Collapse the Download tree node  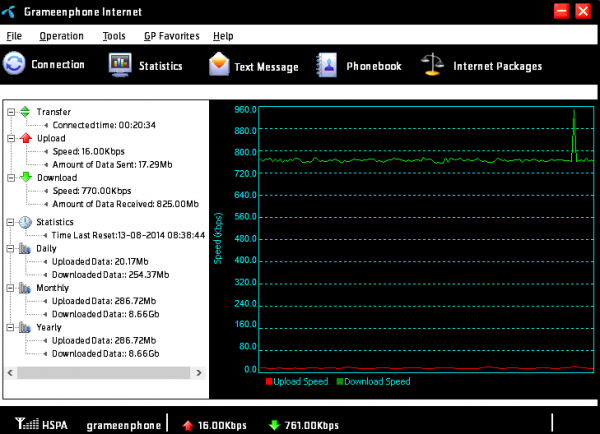(x=11, y=178)
